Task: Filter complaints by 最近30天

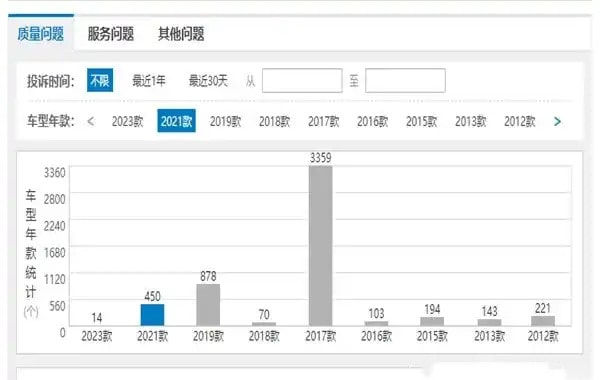Action: [x=208, y=81]
